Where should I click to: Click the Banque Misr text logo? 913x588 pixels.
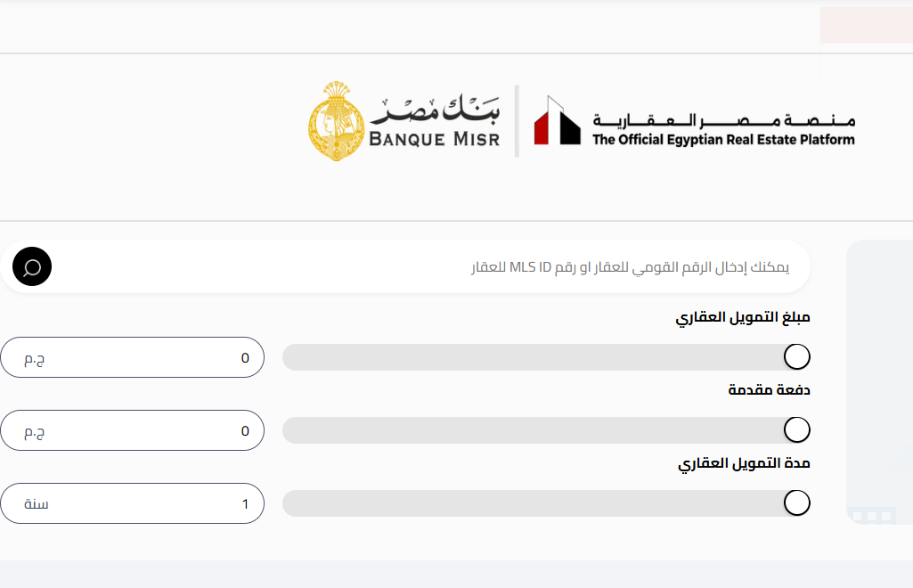pyautogui.click(x=435, y=122)
